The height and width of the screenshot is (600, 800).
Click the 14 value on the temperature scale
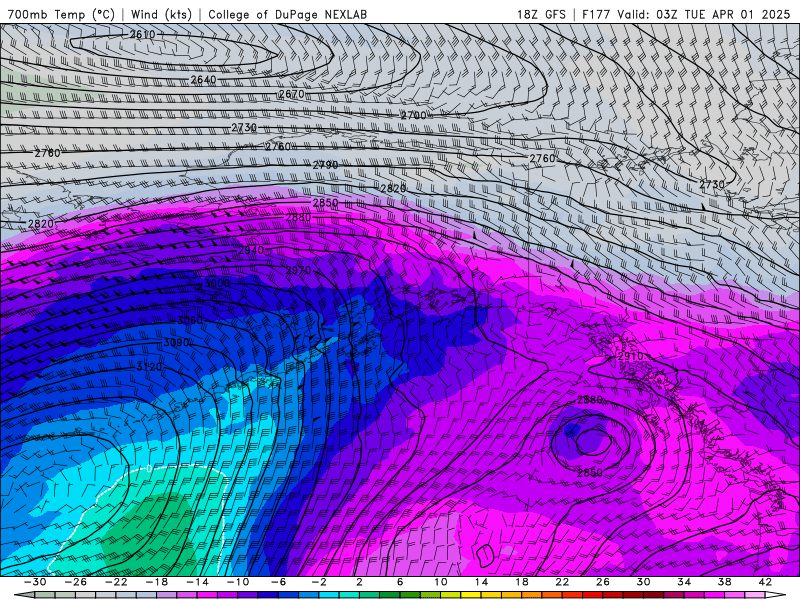click(x=481, y=582)
